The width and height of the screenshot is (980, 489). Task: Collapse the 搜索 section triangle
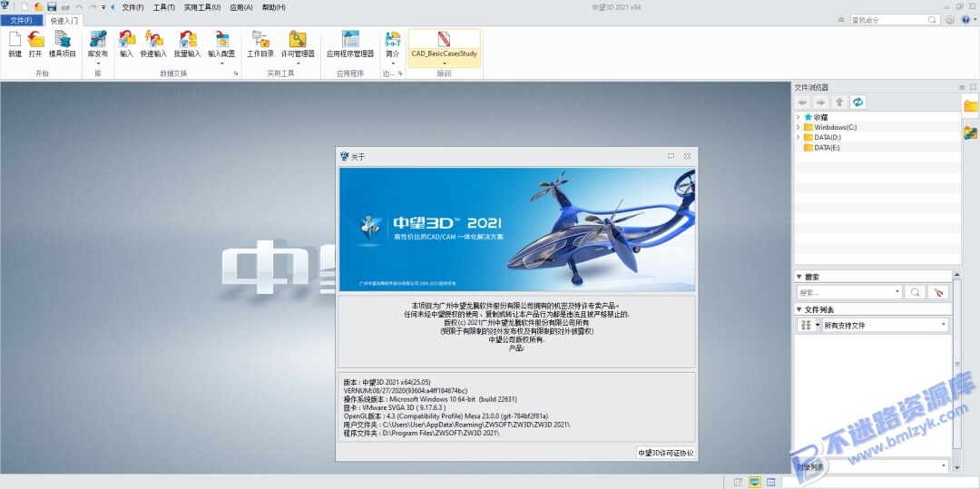799,277
